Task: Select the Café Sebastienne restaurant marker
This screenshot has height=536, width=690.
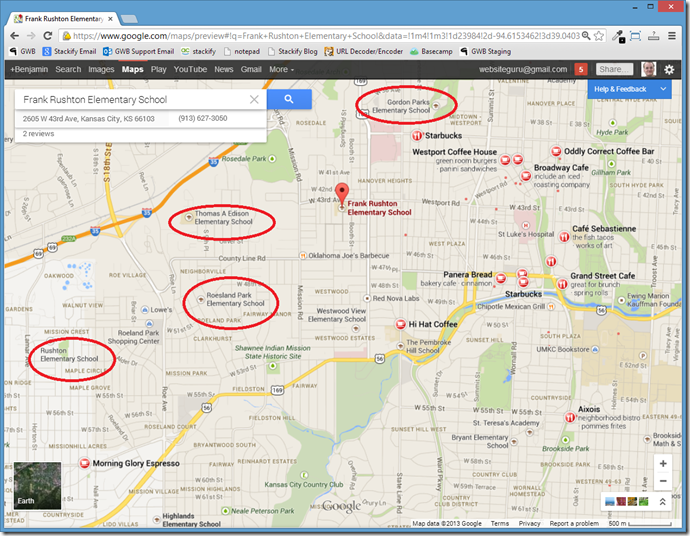Action: pos(564,237)
